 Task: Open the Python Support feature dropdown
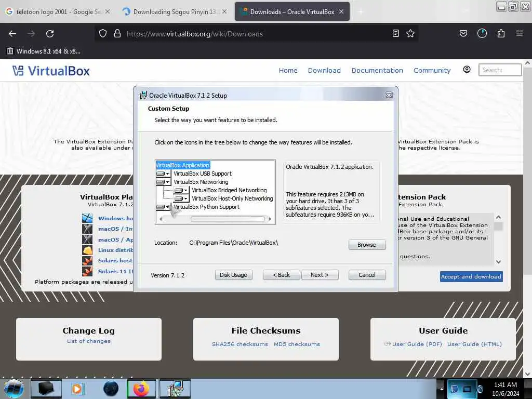pyautogui.click(x=163, y=207)
